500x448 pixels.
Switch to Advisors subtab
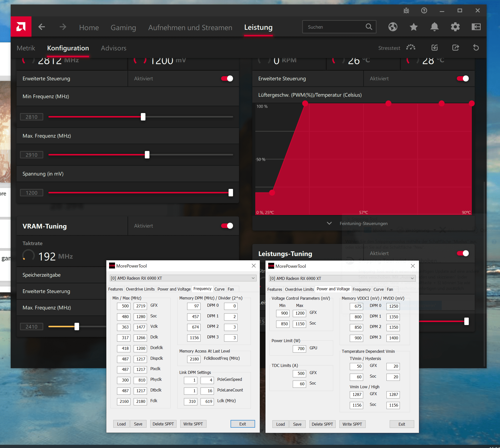tap(114, 48)
